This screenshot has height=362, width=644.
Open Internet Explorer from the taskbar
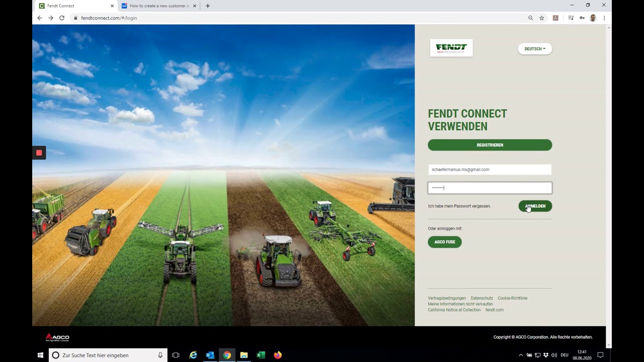tap(193, 355)
